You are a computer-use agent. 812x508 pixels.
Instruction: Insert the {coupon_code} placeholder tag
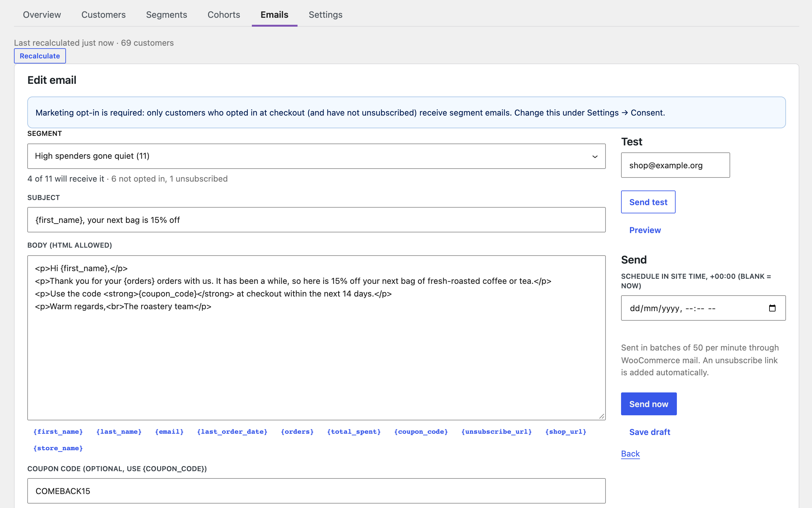click(421, 431)
